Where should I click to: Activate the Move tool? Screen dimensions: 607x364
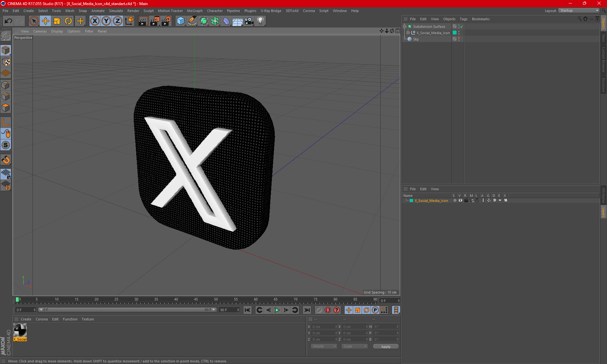click(x=46, y=21)
